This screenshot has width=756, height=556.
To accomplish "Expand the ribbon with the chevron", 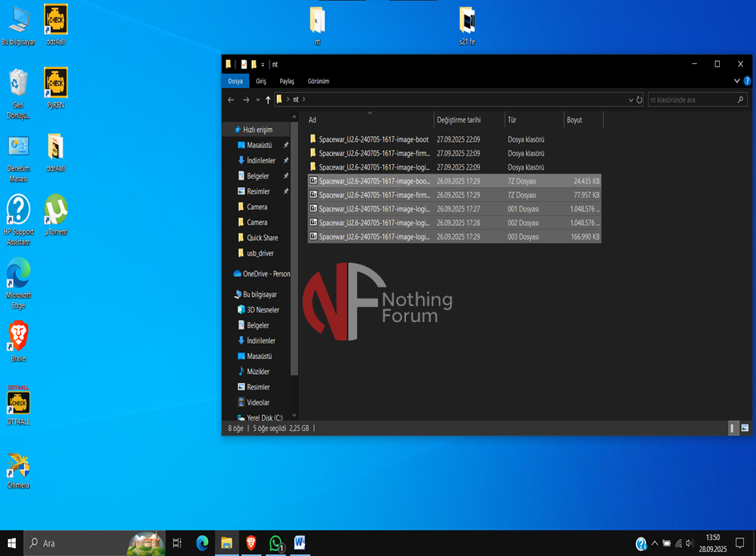I will [737, 81].
